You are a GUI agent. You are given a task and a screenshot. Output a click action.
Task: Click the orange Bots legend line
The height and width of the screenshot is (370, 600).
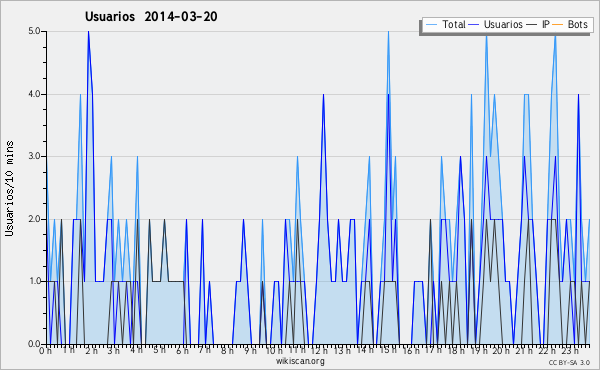tap(558, 25)
